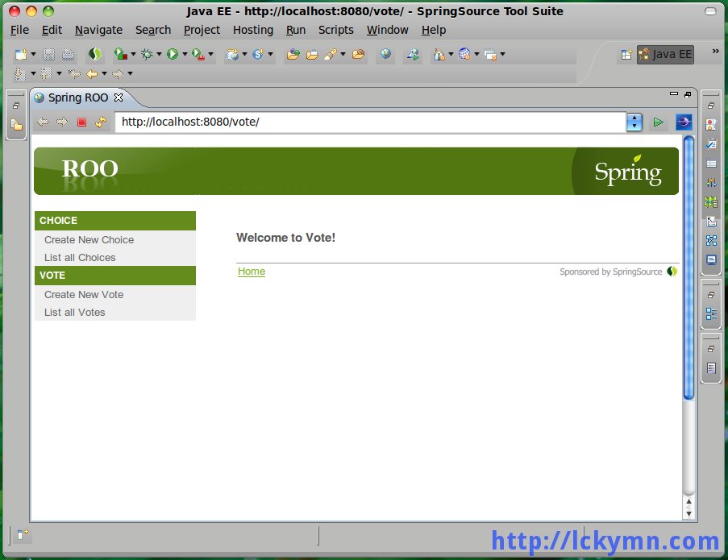
Task: Click the green Run play icon
Action: point(173,55)
